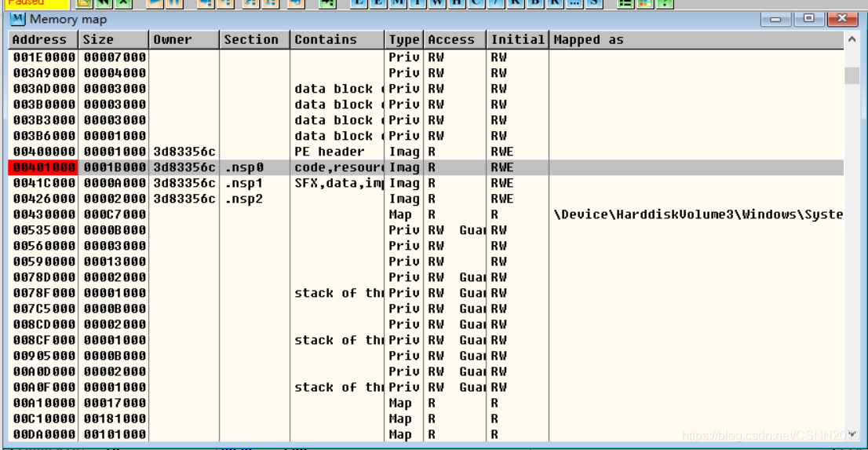The image size is (868, 450).
Task: Select the thread stack row at 008CF000
Action: click(426, 340)
